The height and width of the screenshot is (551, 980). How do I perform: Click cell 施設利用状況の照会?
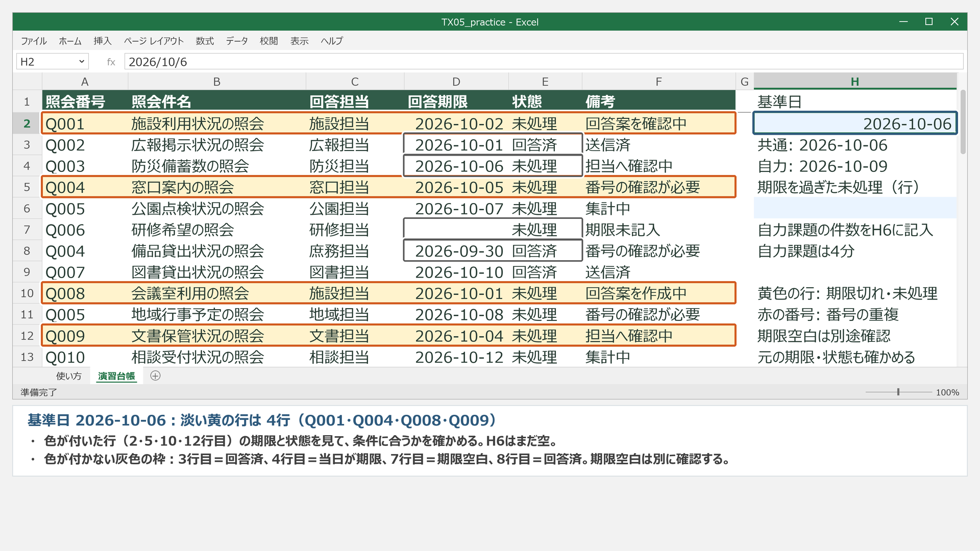click(x=217, y=123)
